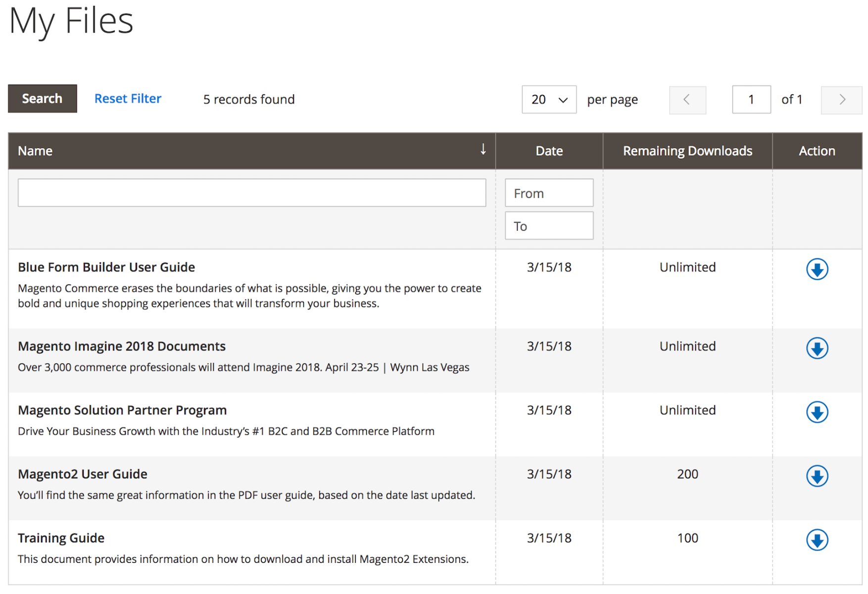Click the page number input box

pyautogui.click(x=751, y=99)
